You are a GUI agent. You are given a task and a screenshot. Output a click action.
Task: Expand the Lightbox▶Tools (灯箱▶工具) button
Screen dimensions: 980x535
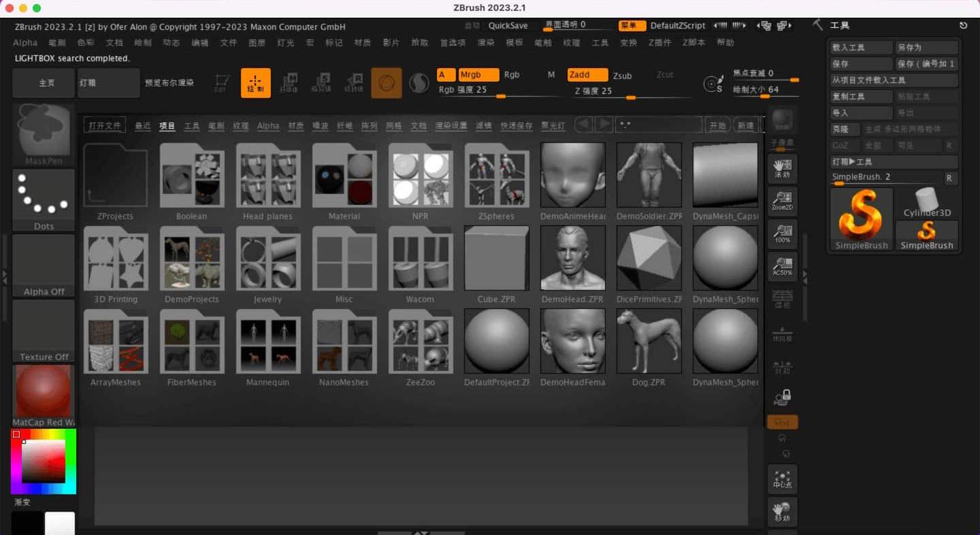tap(894, 162)
